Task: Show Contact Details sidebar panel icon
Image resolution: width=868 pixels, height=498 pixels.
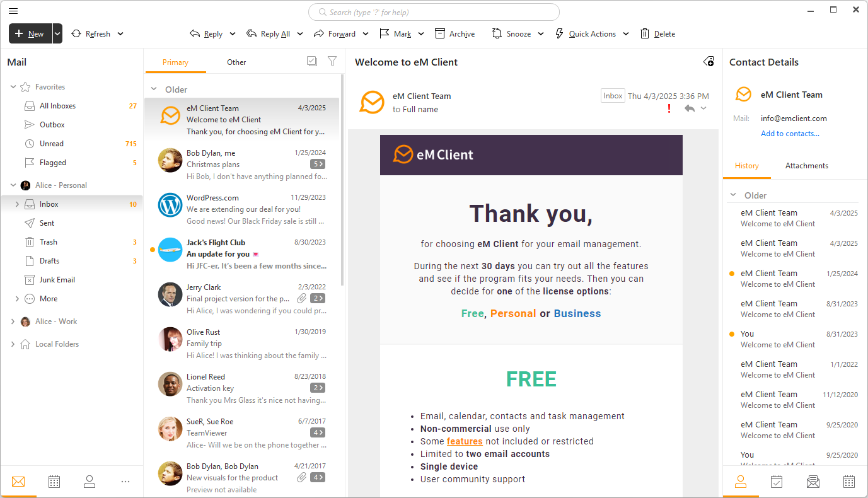Action: tap(741, 482)
